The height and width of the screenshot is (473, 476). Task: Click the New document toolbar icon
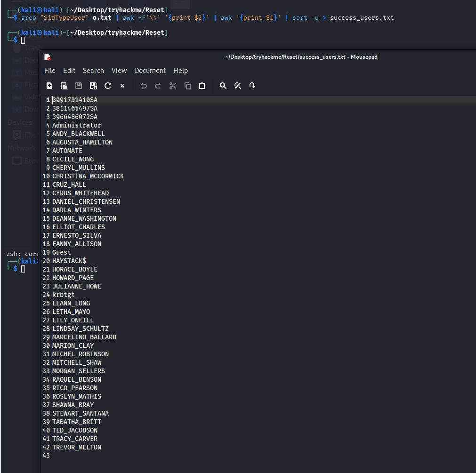(49, 86)
